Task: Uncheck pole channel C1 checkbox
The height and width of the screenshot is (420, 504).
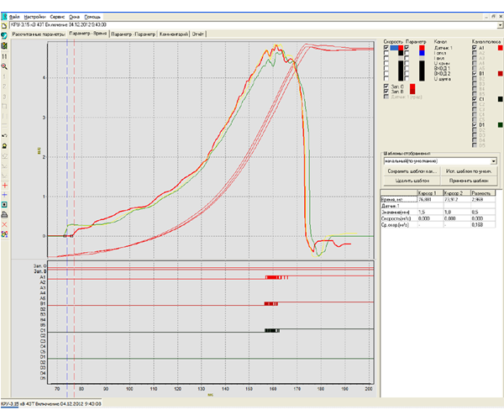Action: (475, 99)
